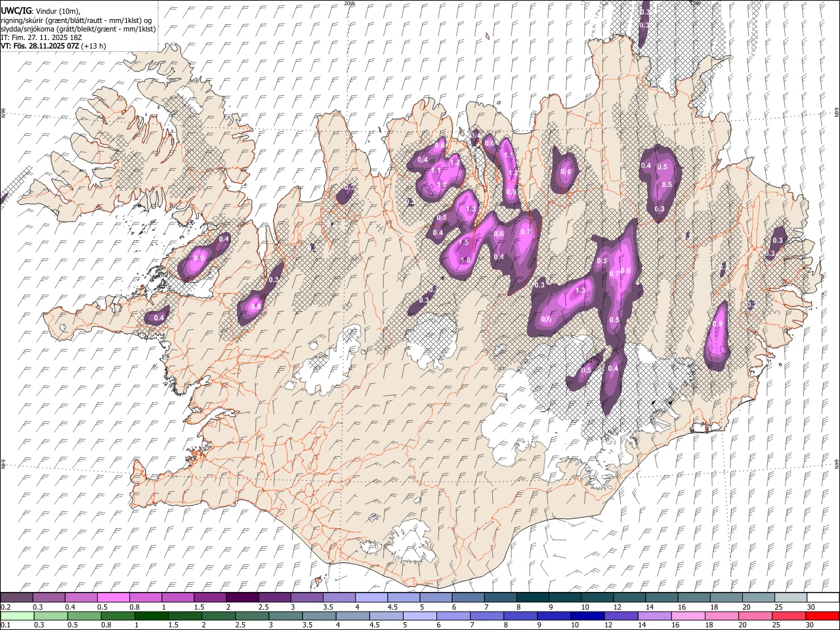Select the 20–25 pink rain swatch
The image size is (840, 630).
(755, 616)
